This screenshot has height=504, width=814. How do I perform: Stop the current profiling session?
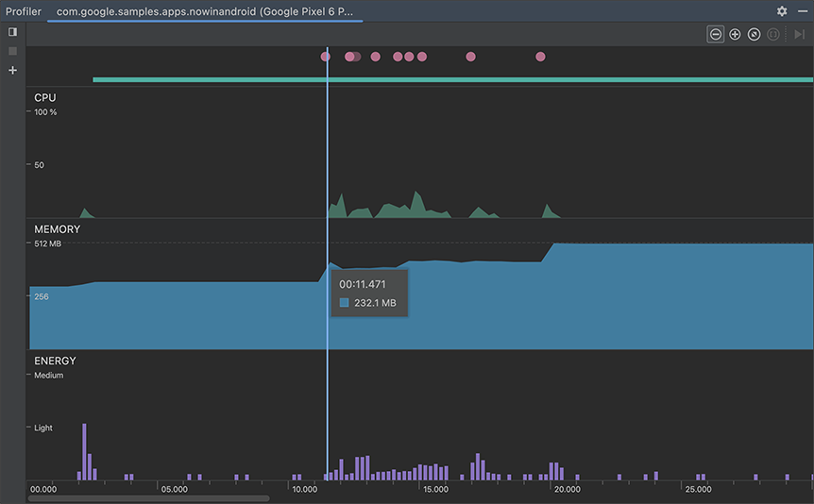12,51
